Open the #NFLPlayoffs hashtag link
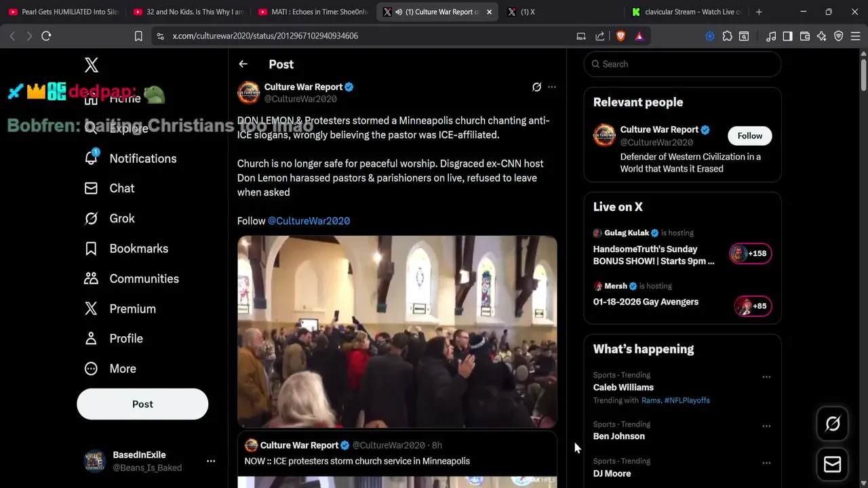 tap(687, 401)
